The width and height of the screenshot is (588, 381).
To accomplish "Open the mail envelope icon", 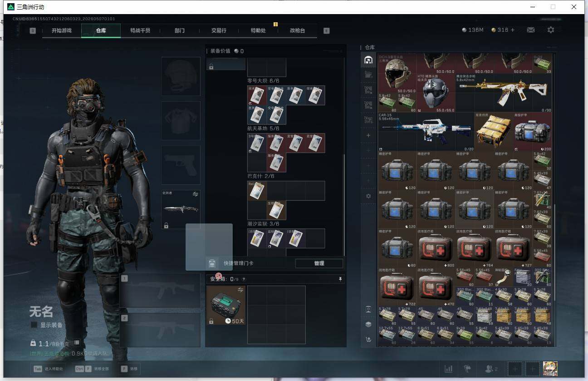I will coord(530,30).
